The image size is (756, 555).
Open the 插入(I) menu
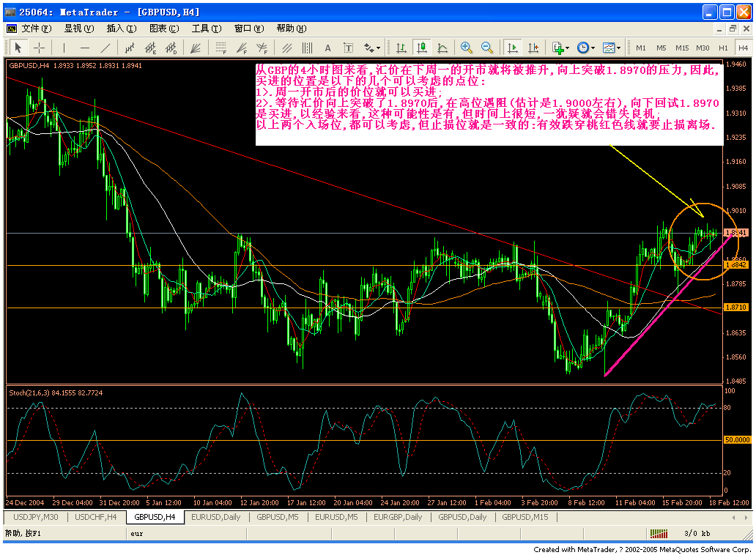tap(122, 29)
